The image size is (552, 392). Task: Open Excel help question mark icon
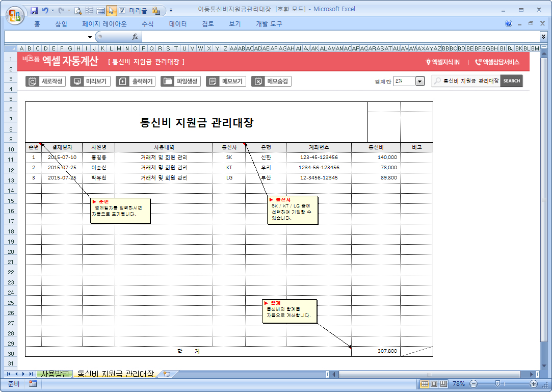[x=508, y=23]
